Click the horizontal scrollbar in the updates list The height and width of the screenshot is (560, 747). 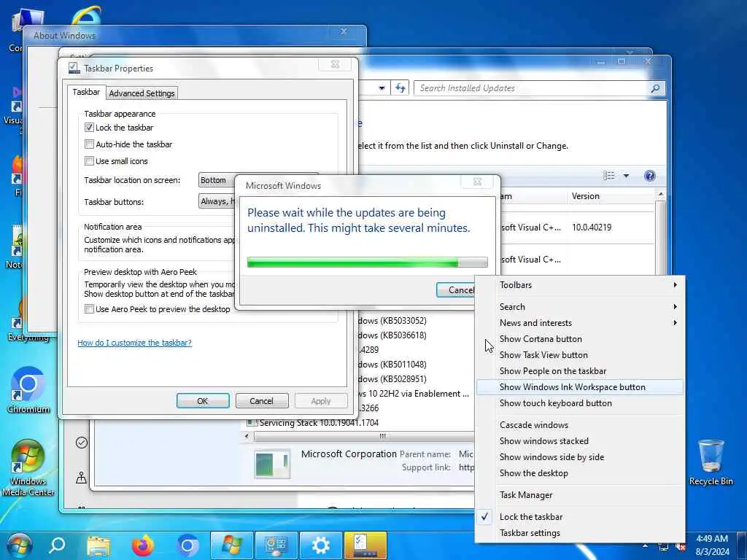(365, 436)
